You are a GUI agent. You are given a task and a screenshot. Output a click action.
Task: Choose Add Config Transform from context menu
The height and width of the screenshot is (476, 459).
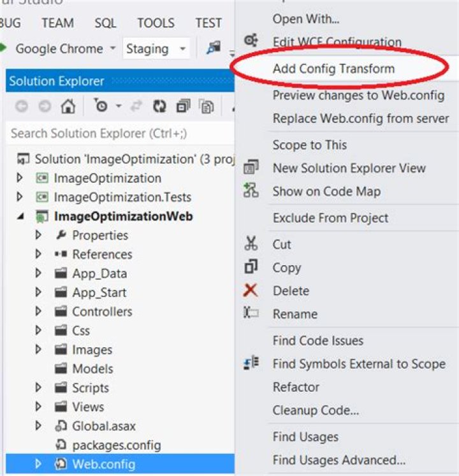click(x=333, y=69)
